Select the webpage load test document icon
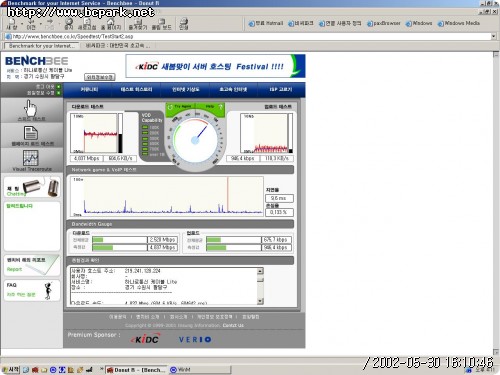Viewport: 500px width, 375px height. pyautogui.click(x=31, y=133)
